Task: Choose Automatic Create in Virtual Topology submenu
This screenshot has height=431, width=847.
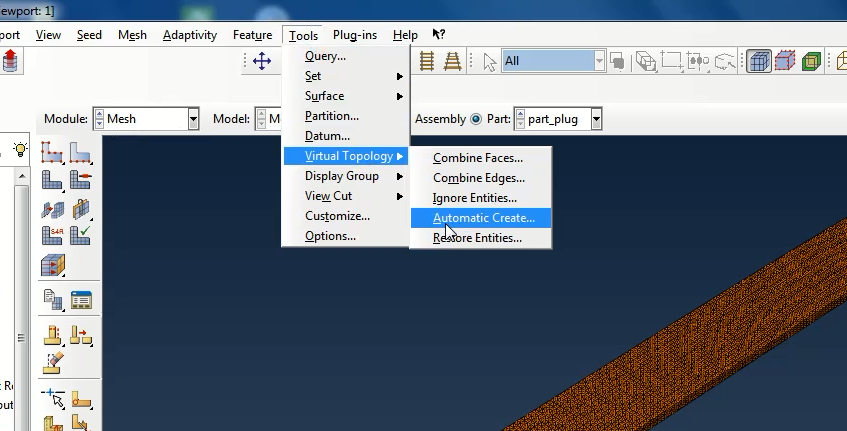Action: click(x=483, y=218)
